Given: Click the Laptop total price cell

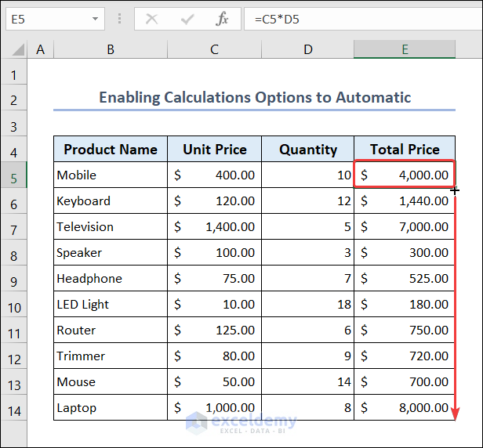Looking at the screenshot, I should tap(405, 408).
